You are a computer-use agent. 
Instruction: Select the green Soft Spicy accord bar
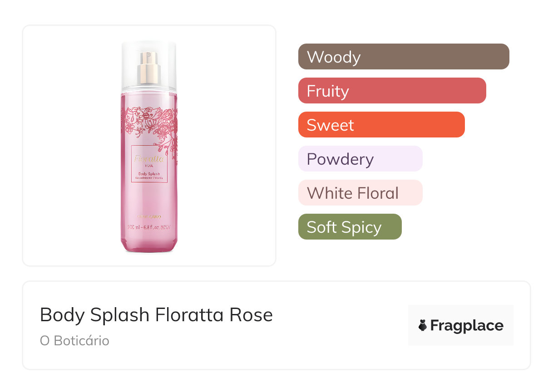coord(350,227)
